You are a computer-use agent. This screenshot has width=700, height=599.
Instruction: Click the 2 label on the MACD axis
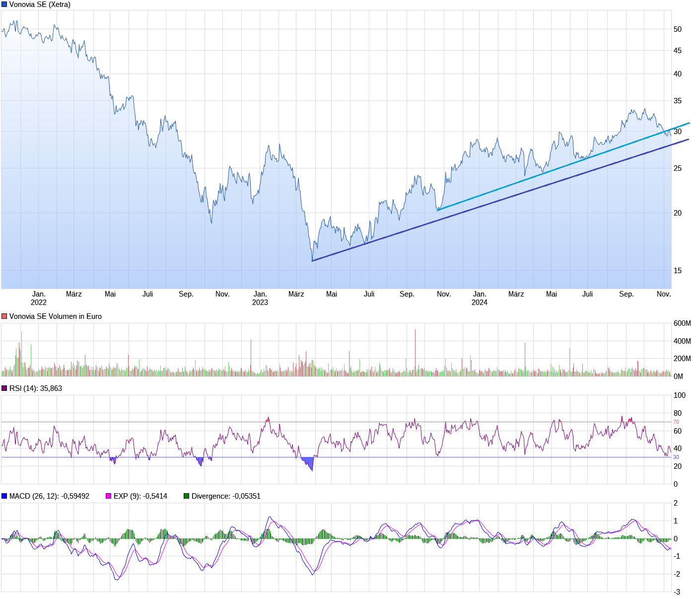[x=676, y=503]
